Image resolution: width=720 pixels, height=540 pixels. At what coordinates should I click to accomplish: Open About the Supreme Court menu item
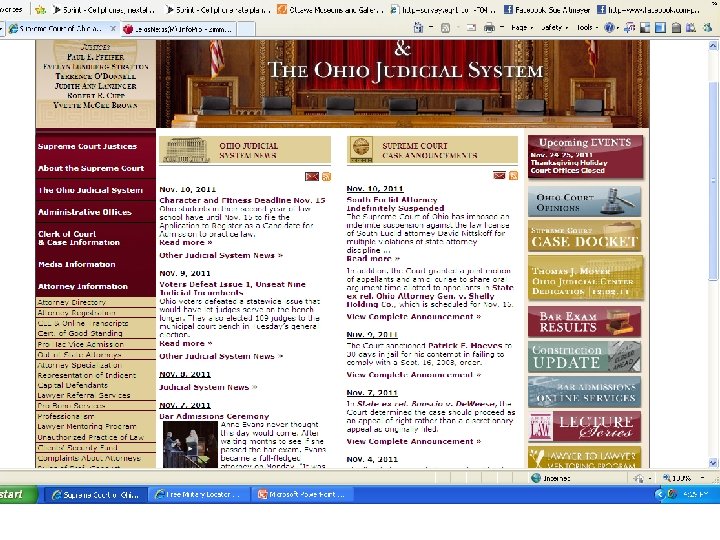[x=91, y=169]
